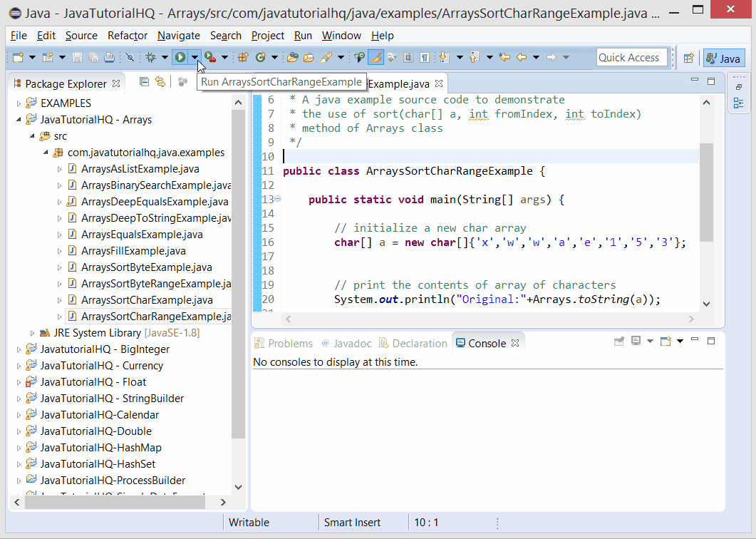
Task: Select JavaTutorialHQ - Currency project
Action: [x=101, y=366]
